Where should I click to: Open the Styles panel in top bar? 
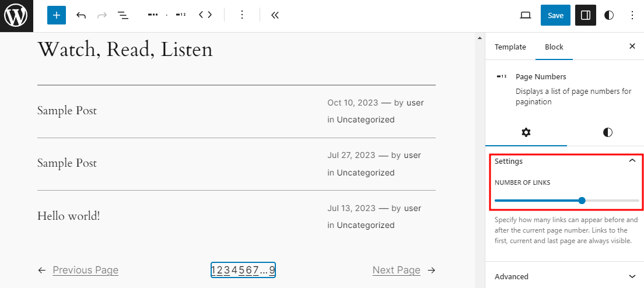[x=609, y=16]
